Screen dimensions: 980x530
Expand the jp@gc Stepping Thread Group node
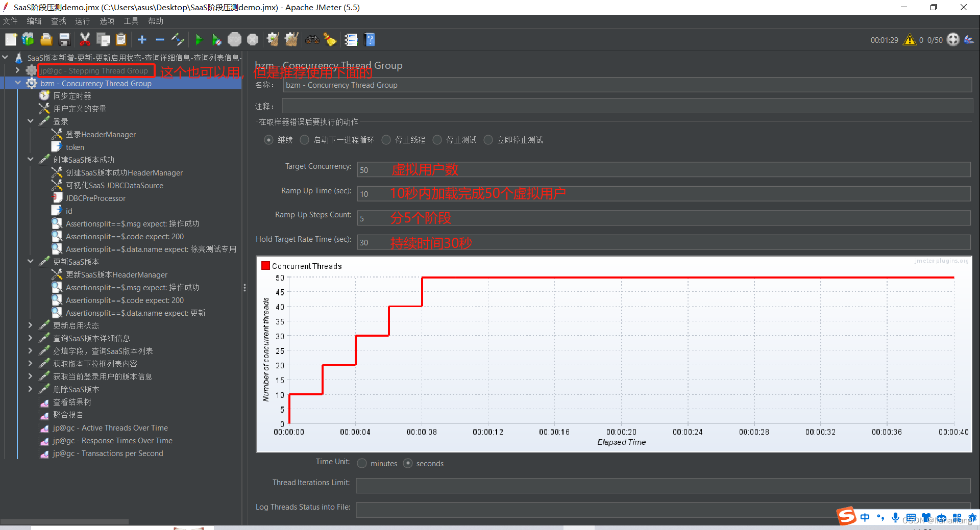(18, 70)
